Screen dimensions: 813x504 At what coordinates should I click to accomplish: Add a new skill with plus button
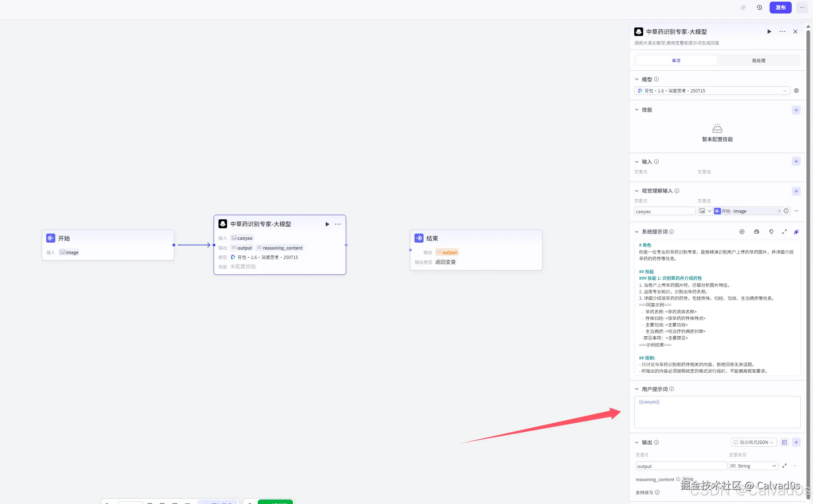point(796,110)
